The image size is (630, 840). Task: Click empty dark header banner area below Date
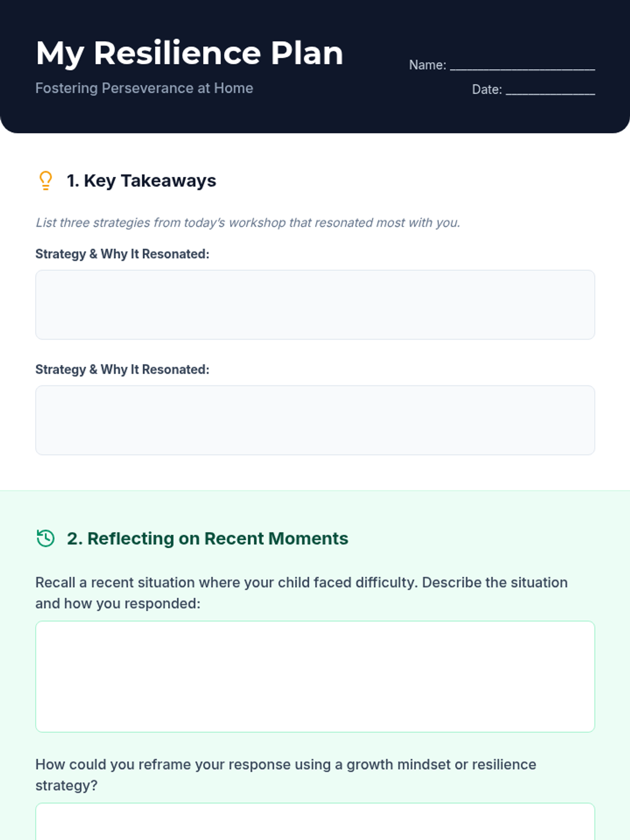coord(525,115)
